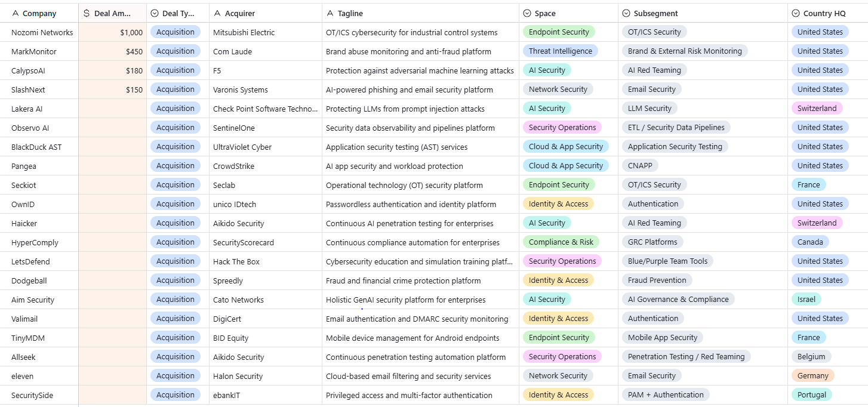The image size is (868, 407).
Task: Select the ETL / Security Data Pipelines tag
Action: point(676,128)
